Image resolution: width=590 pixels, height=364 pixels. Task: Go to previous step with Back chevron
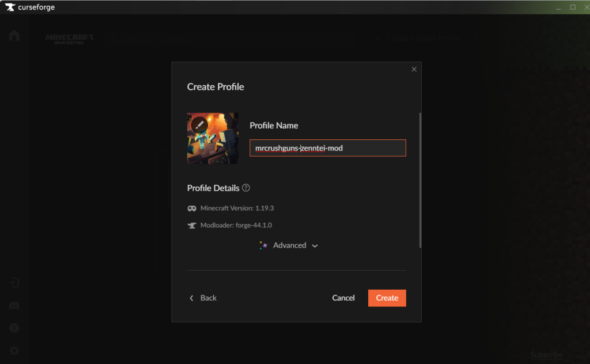pos(191,298)
